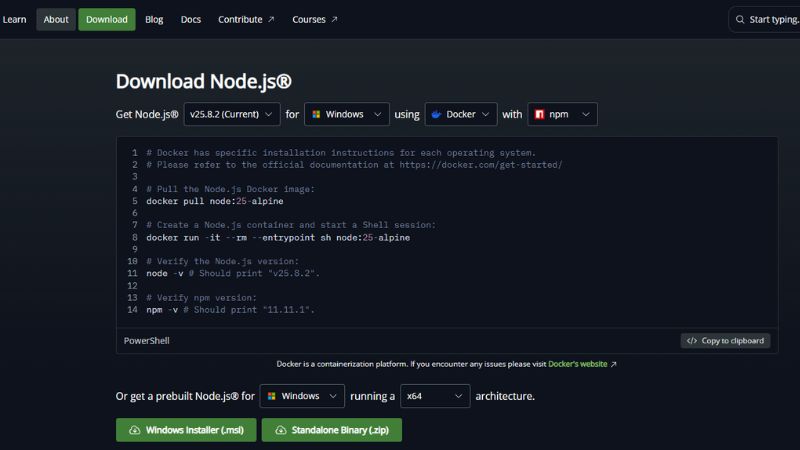Open the Blog nav item

tap(154, 19)
